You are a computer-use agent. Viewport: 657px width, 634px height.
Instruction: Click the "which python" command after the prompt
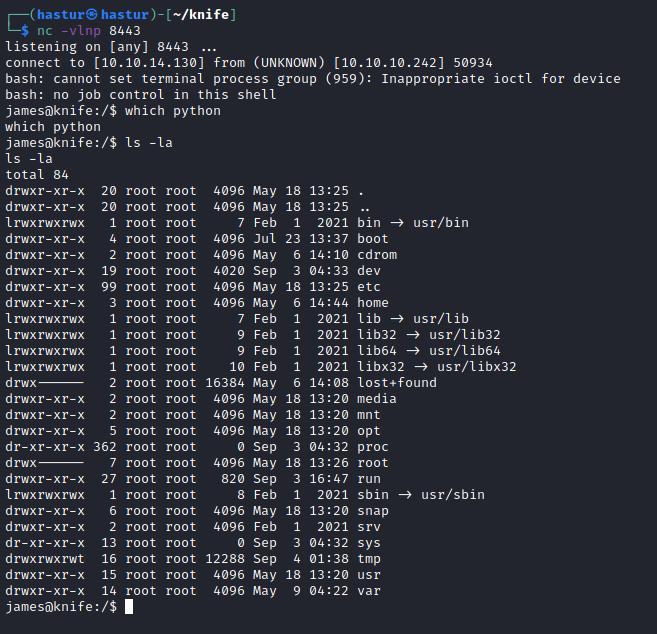tap(172, 111)
